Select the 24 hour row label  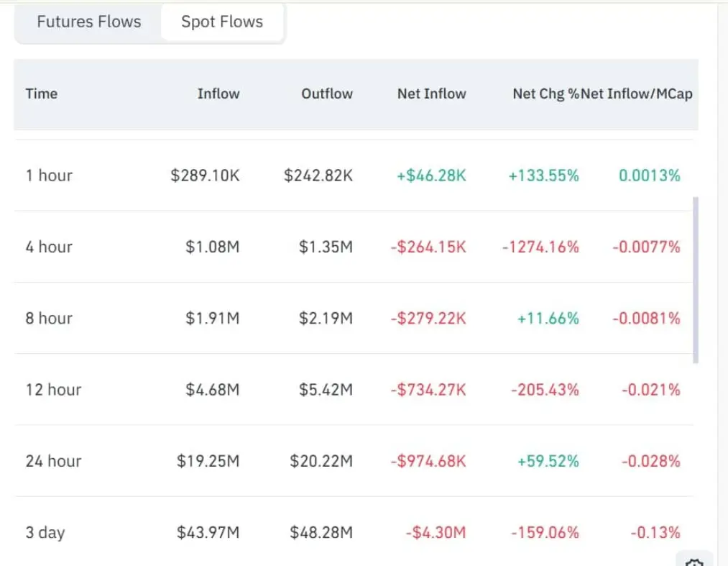[x=53, y=461]
